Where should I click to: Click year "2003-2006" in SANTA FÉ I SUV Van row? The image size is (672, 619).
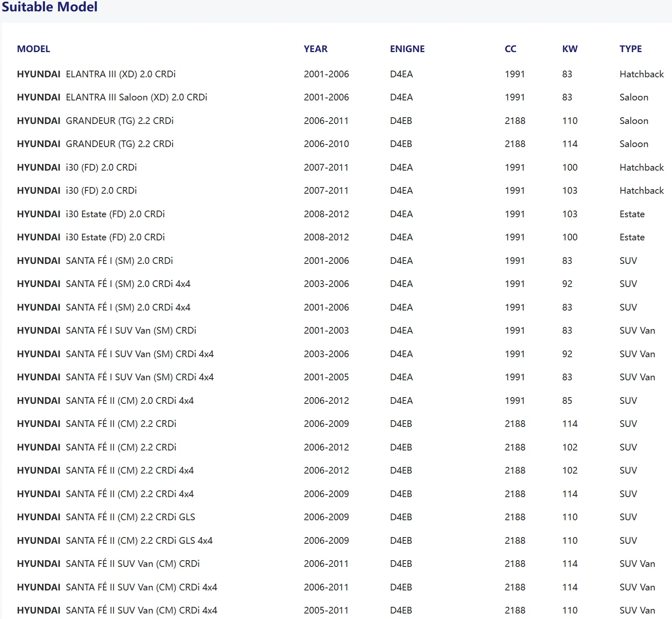pyautogui.click(x=326, y=354)
